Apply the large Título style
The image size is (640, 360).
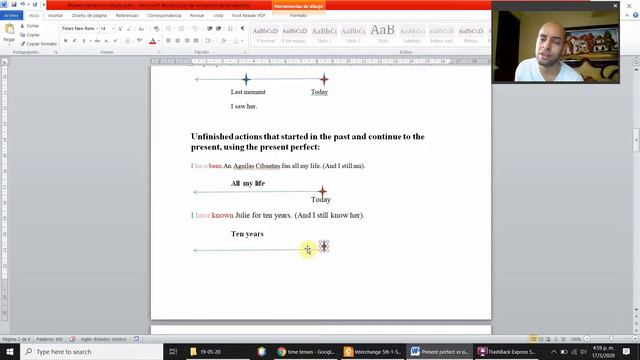click(383, 35)
